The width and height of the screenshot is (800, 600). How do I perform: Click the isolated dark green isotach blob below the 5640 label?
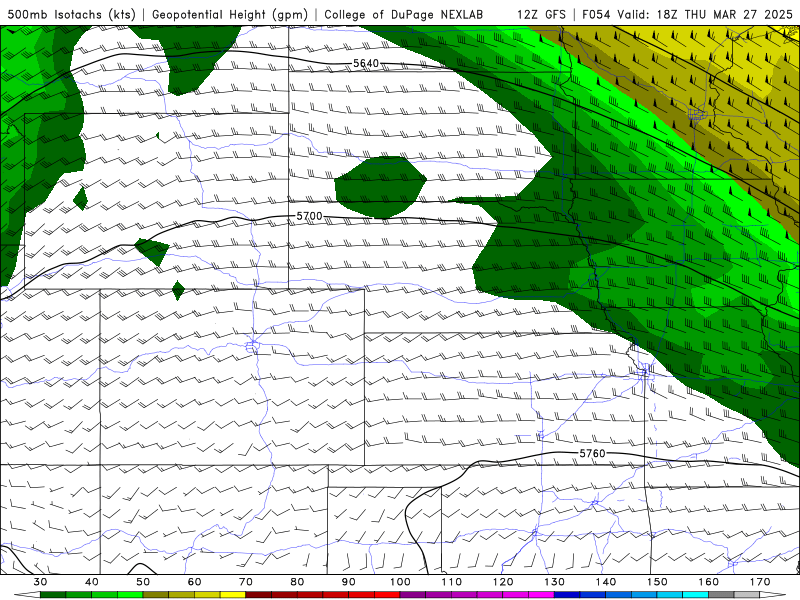tap(380, 187)
